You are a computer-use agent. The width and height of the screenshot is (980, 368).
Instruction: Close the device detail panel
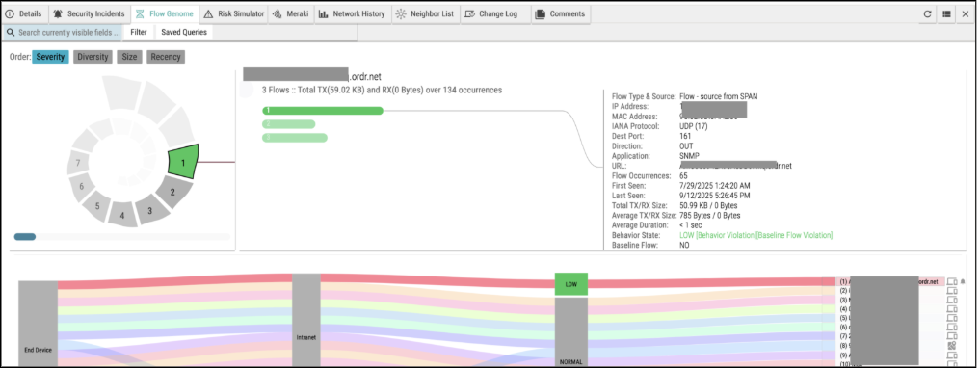tap(966, 13)
